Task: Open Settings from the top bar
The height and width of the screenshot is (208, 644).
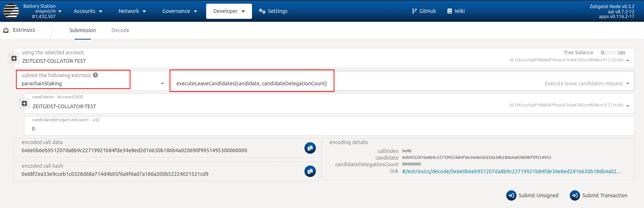Action: pyautogui.click(x=273, y=11)
